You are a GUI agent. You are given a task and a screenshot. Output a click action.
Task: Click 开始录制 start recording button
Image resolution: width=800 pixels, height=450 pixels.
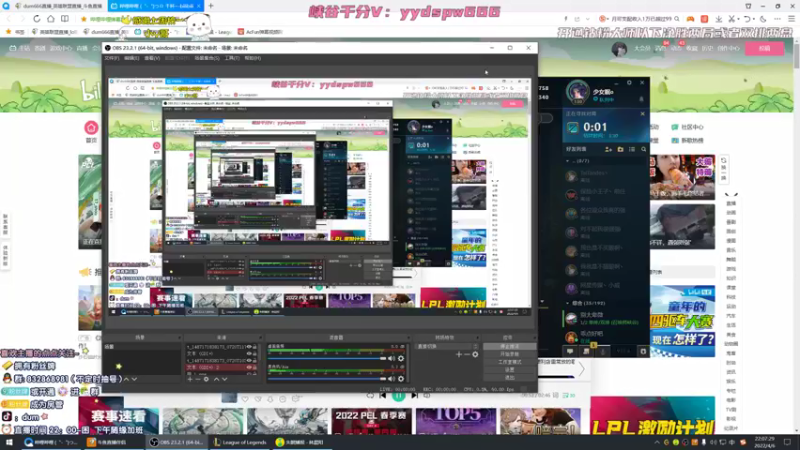pyautogui.click(x=509, y=354)
